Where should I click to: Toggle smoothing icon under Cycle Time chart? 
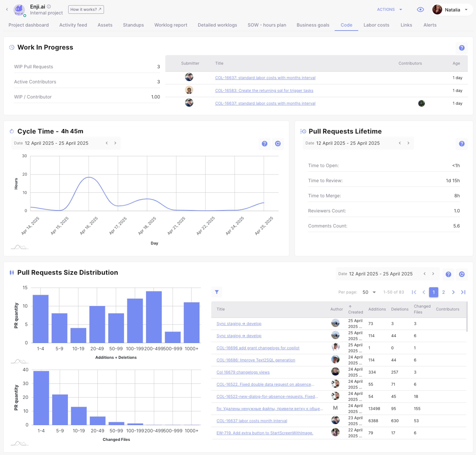20,247
